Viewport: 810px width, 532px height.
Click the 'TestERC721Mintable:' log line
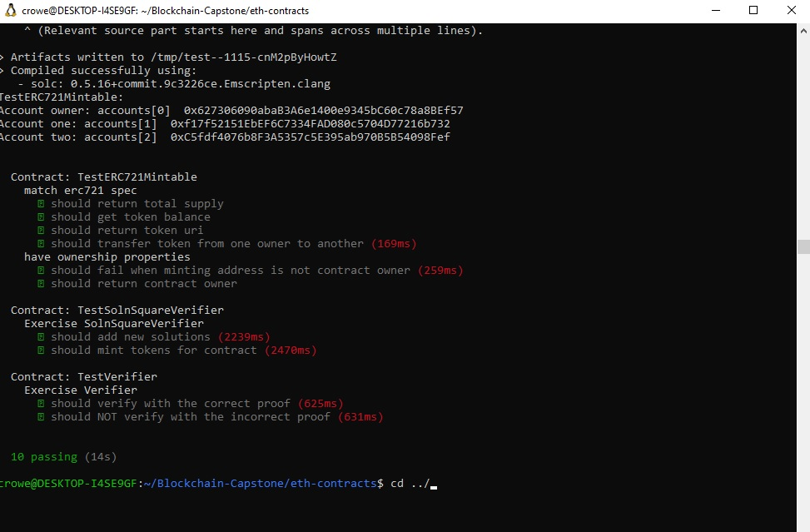click(x=62, y=97)
